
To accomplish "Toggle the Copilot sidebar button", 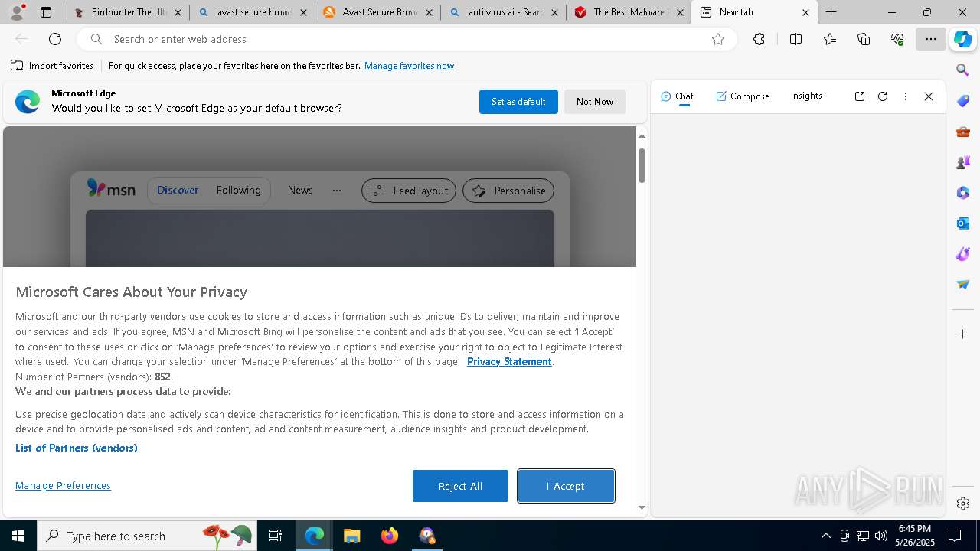I will (963, 39).
